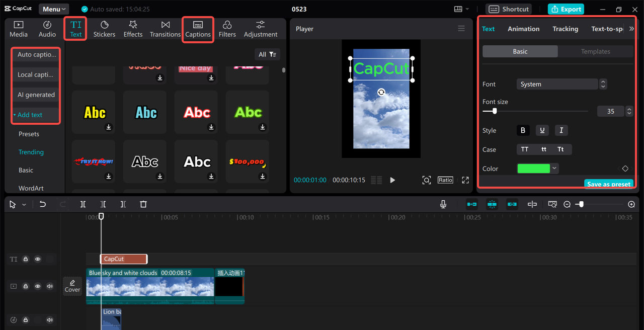
Task: Click the Delete right trim tool
Action: [x=123, y=204]
